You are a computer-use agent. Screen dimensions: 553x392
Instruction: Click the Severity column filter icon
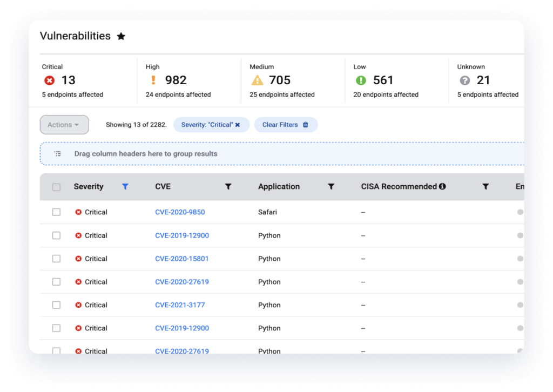coord(125,187)
